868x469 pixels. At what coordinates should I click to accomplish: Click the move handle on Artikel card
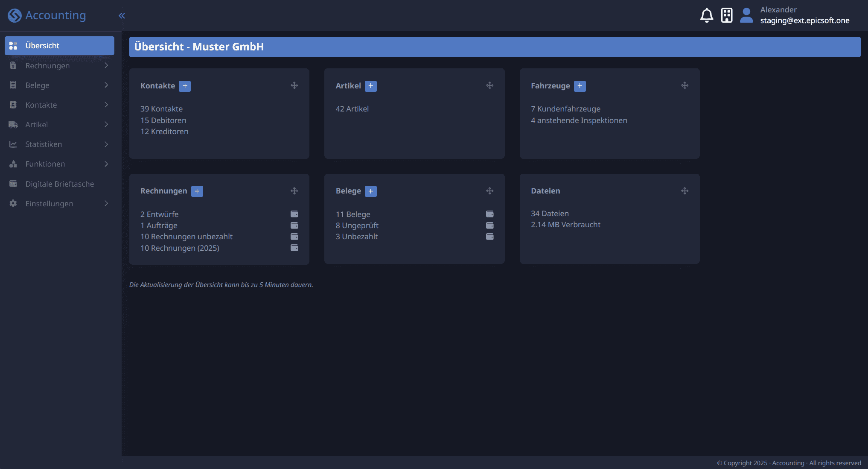[x=490, y=85]
